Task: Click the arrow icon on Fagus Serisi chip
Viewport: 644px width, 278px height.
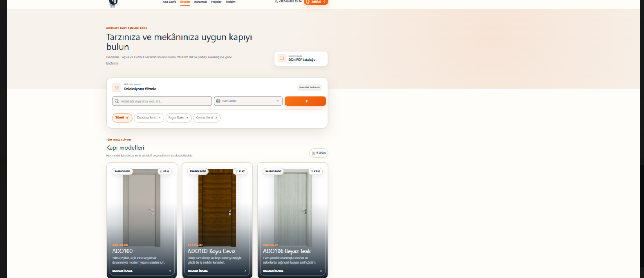Action: [x=187, y=118]
